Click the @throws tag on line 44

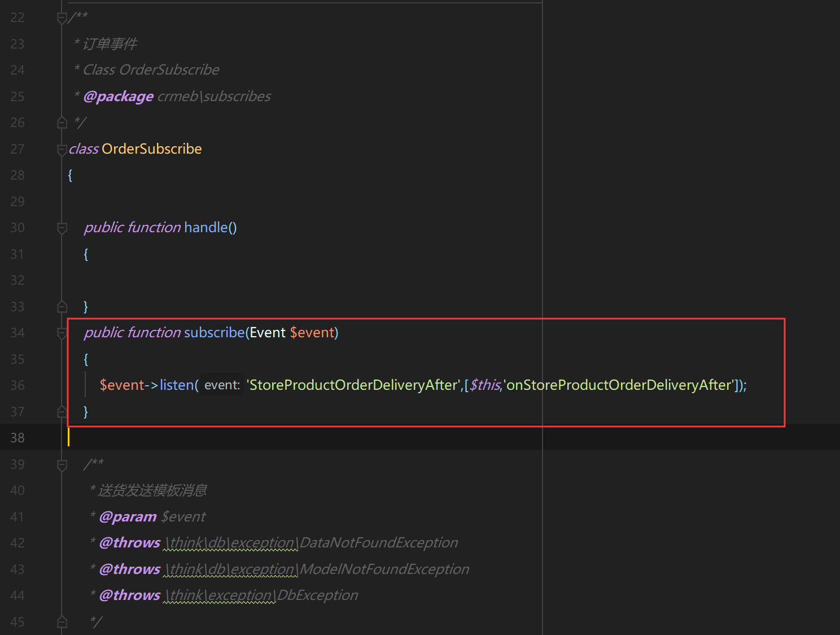coord(129,595)
